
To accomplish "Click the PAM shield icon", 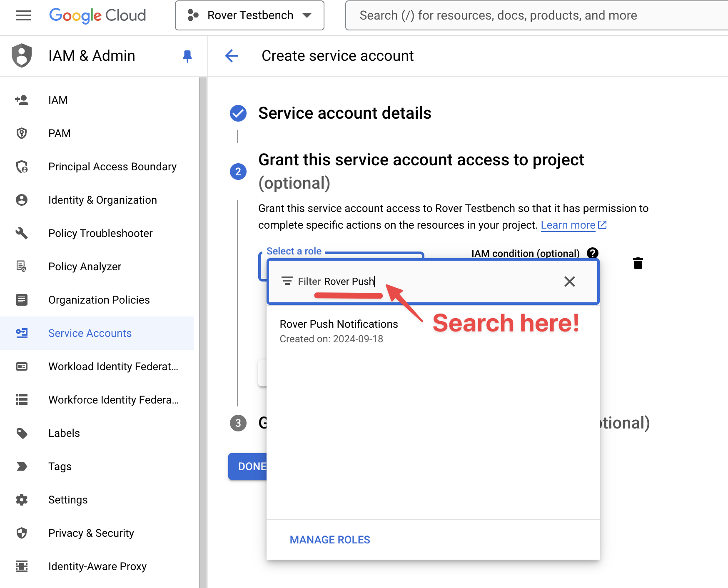I will [x=22, y=133].
